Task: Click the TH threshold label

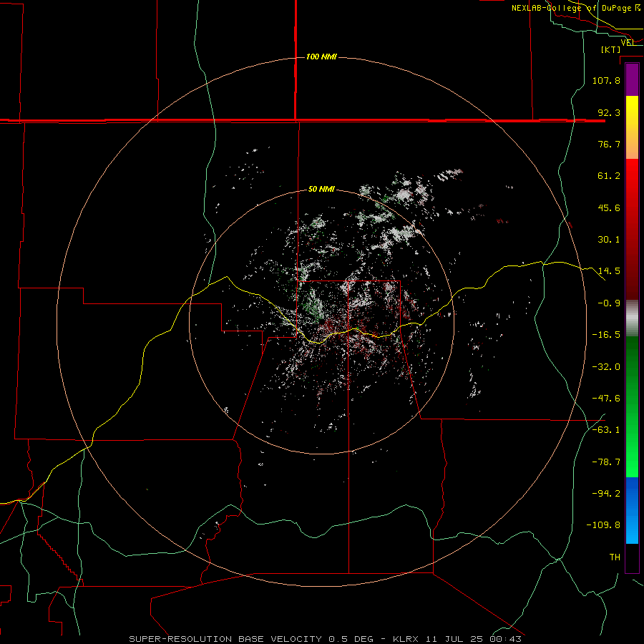Action: 615,557
